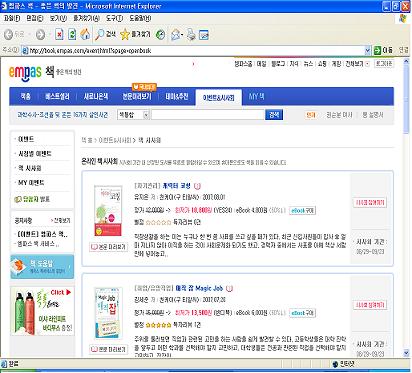Screen dimensions: 412x373
Task: Click the Media/History round green icon
Action: click(x=161, y=34)
